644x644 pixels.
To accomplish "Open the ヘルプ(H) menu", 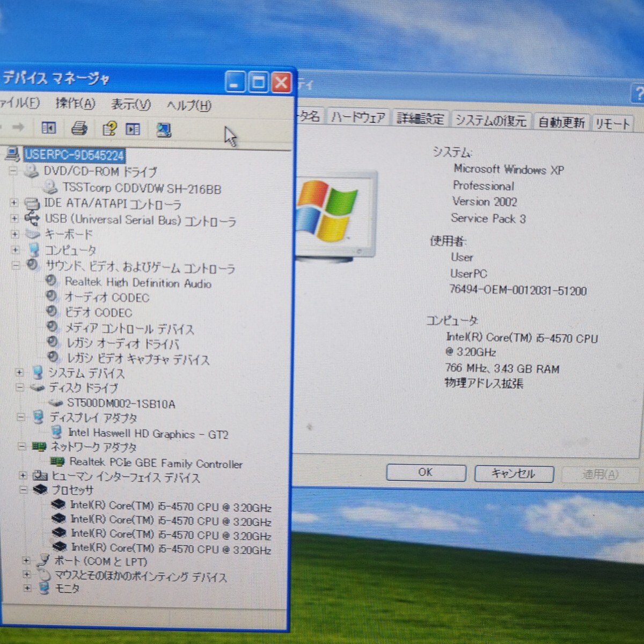I will tap(189, 105).
